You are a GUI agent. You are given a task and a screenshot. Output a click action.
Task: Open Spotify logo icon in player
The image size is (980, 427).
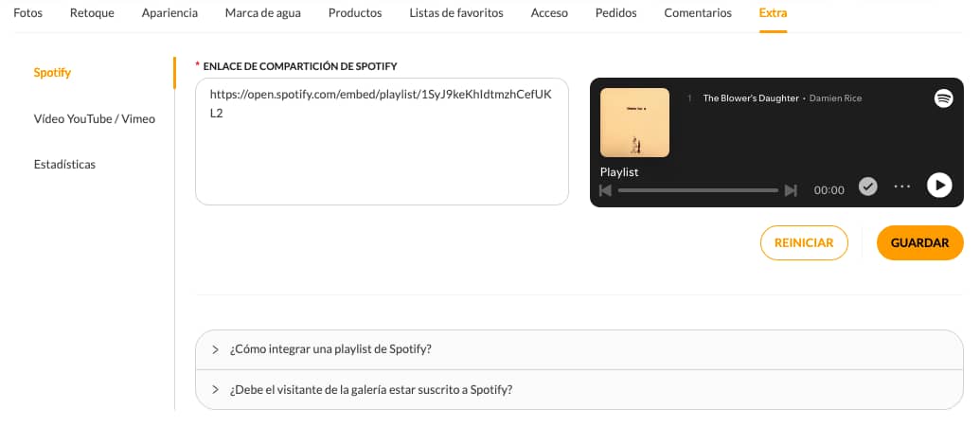tap(943, 98)
